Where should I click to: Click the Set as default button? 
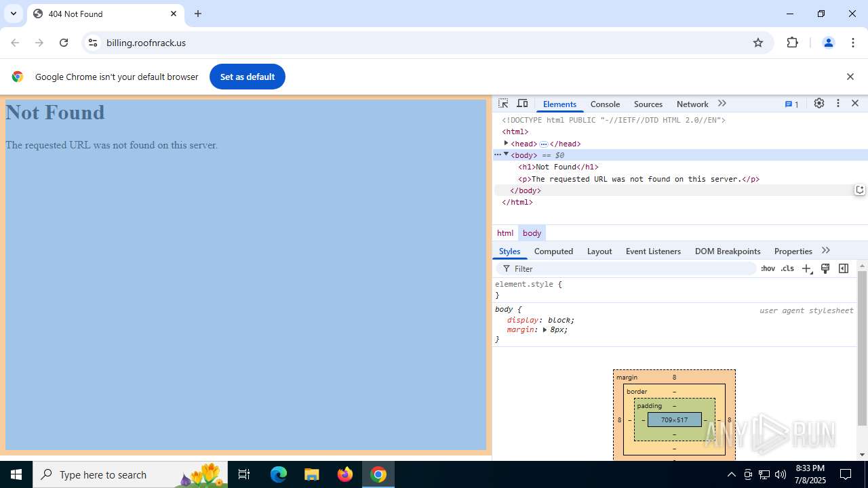[x=248, y=77]
